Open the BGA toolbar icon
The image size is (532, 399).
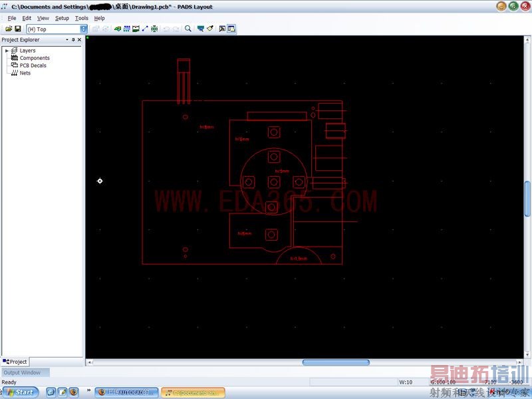(154, 29)
